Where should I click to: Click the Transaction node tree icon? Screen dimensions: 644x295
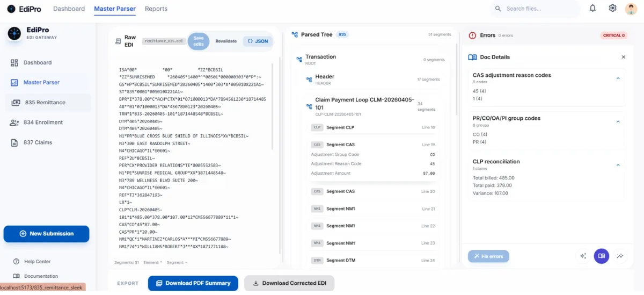pos(299,59)
